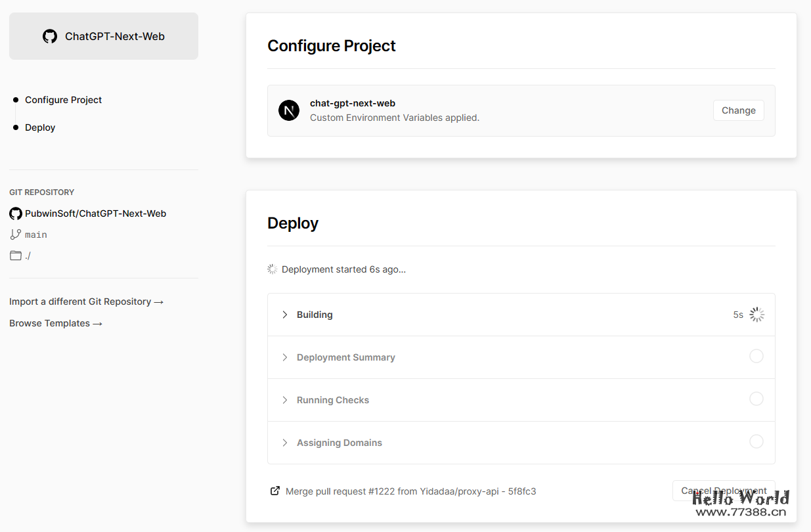
Task: Expand the Building step chevron
Action: pos(285,315)
